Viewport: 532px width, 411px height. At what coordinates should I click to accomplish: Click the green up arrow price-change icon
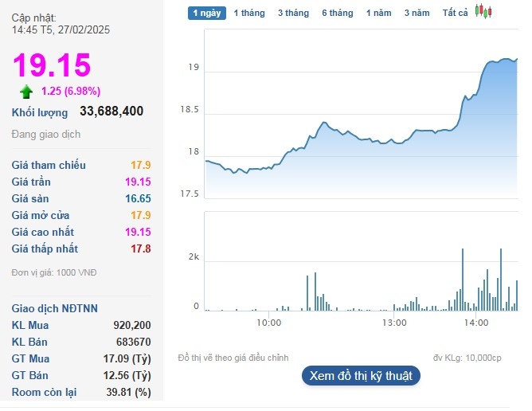(26, 92)
